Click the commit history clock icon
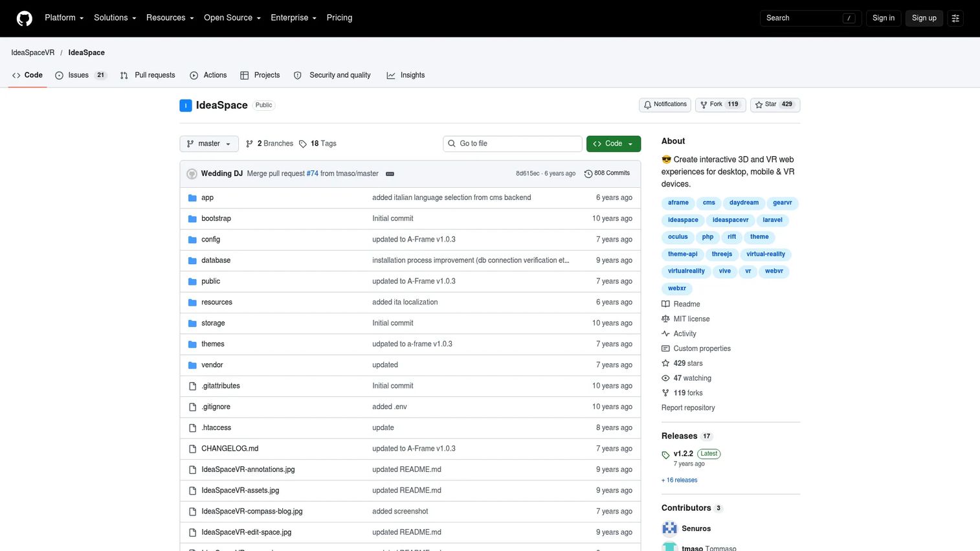 click(x=588, y=174)
